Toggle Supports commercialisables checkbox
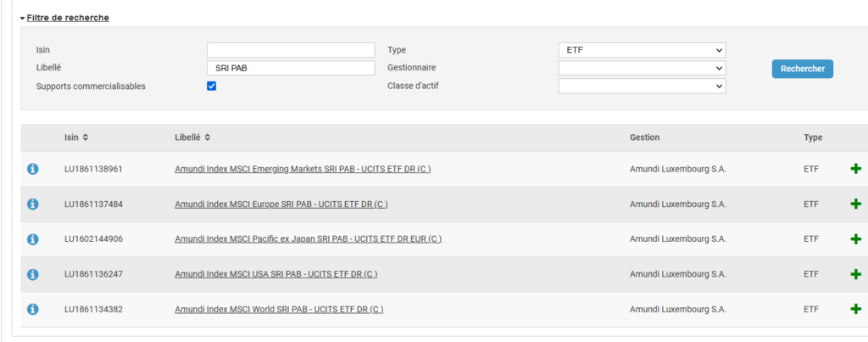 click(211, 87)
